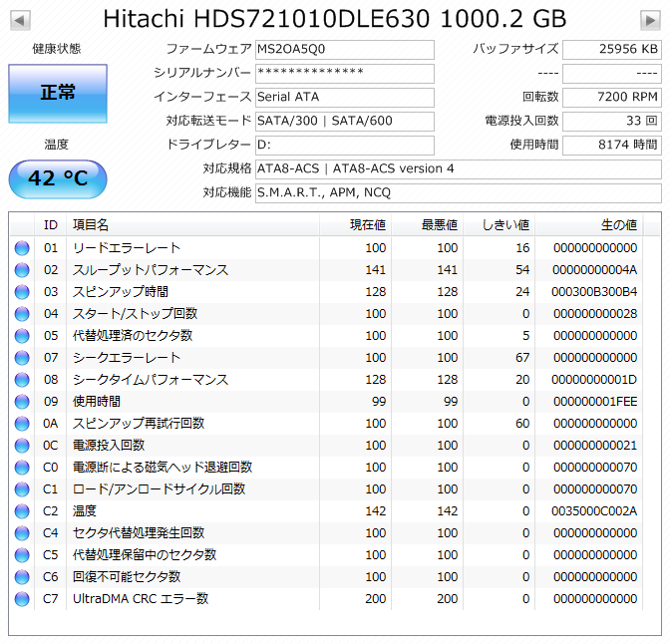Go to previous disk with left arrow
The image size is (670, 644).
20,20
